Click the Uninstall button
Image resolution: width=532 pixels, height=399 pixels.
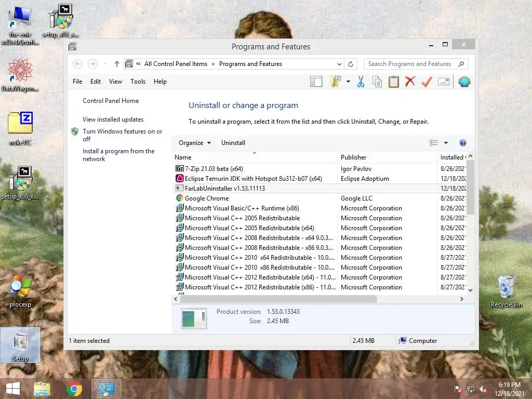click(233, 143)
